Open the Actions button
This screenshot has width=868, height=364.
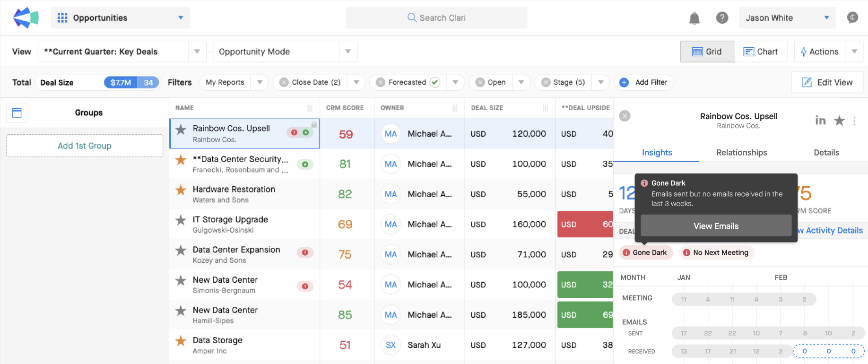[x=819, y=52]
